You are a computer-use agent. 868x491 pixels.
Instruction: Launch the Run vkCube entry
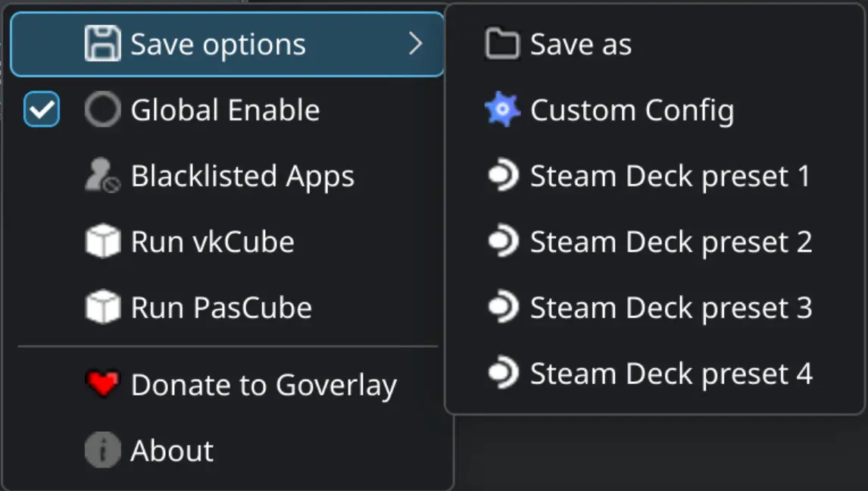point(212,242)
